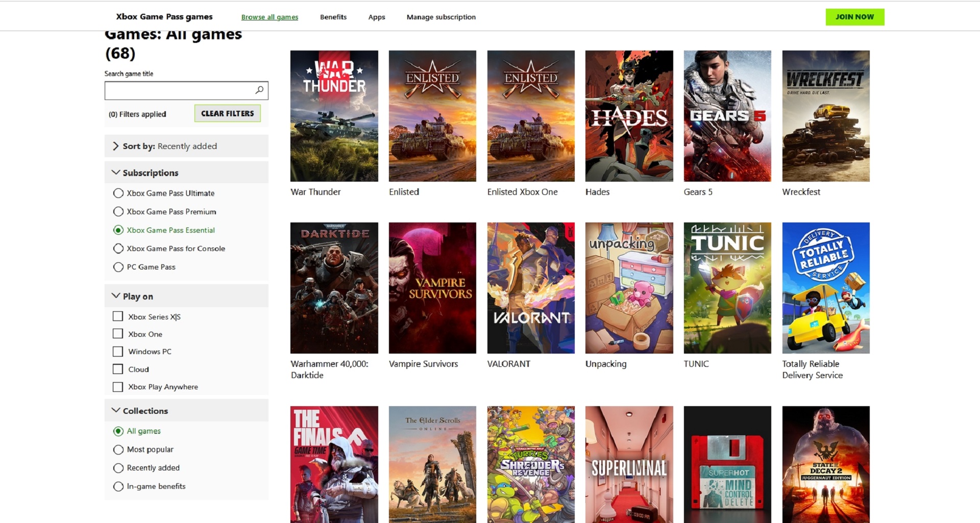Select Xbox Game Pass for Console
The width and height of the screenshot is (980, 523).
pos(118,248)
